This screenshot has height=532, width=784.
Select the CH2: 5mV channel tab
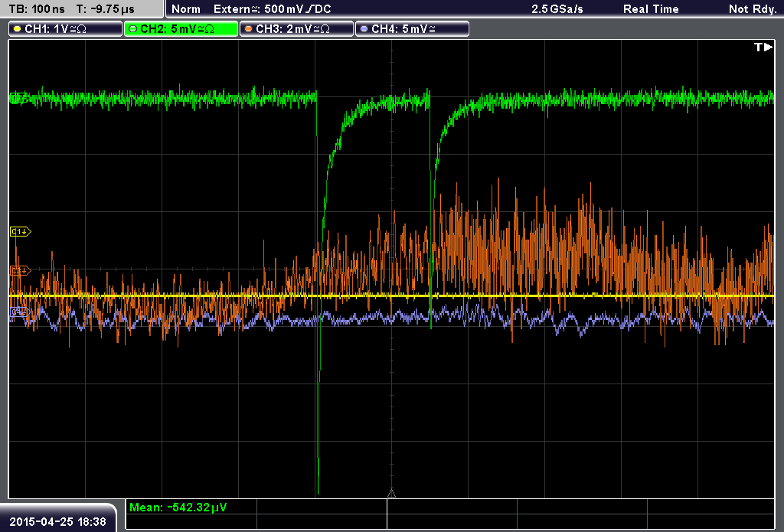[181, 29]
